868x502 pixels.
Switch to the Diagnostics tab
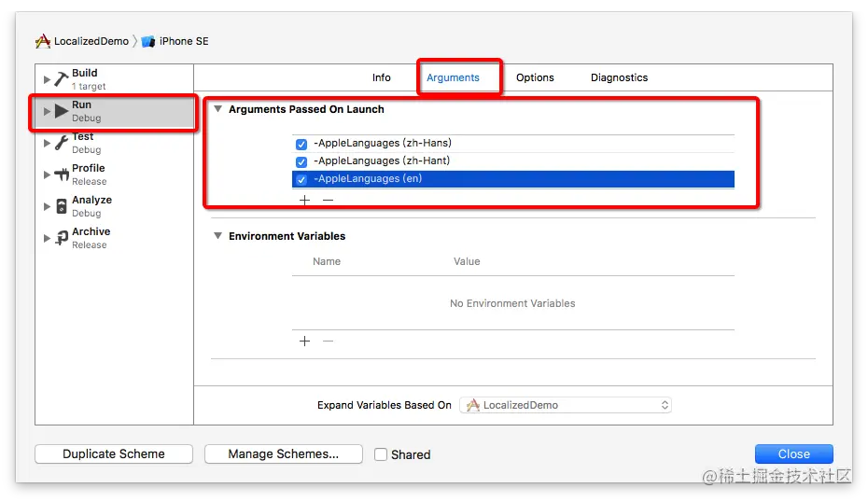pyautogui.click(x=619, y=77)
